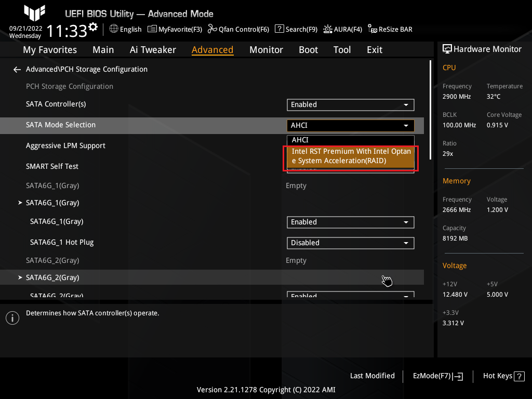
Task: Click the Advanced\PCH Storage Configuration breadcrumb
Action: [x=87, y=69]
